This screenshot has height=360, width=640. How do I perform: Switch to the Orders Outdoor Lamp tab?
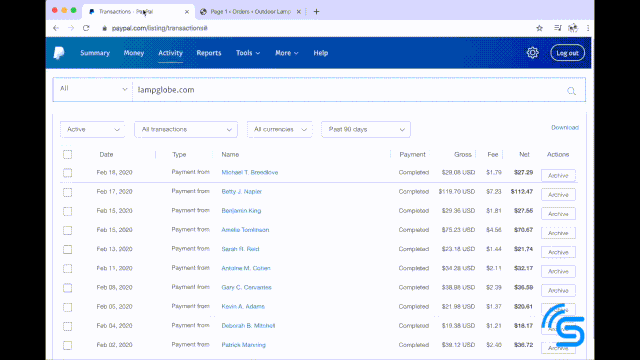click(251, 11)
